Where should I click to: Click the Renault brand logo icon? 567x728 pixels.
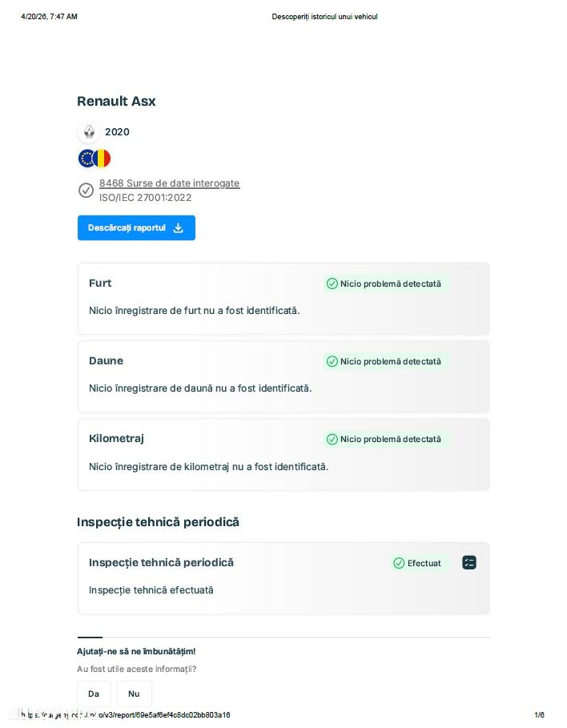coord(89,132)
